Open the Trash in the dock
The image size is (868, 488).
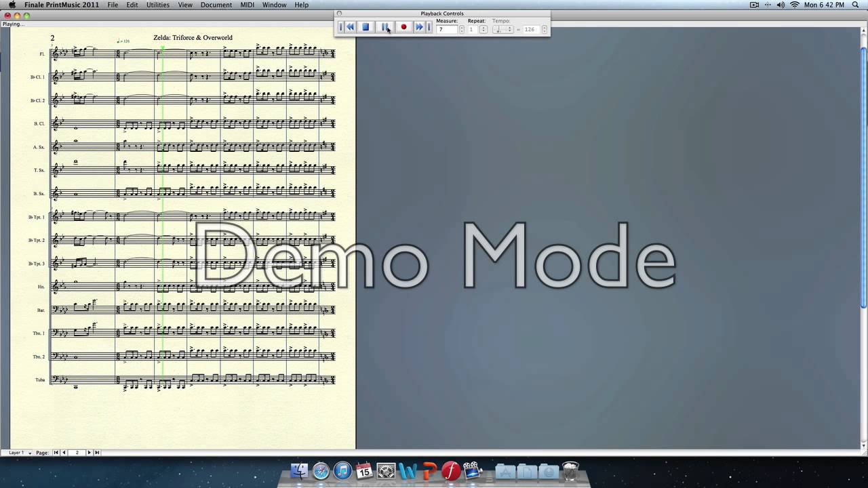(571, 470)
